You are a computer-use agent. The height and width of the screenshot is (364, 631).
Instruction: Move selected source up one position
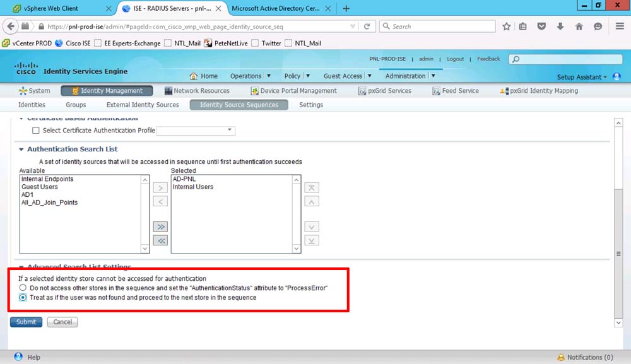click(x=312, y=201)
